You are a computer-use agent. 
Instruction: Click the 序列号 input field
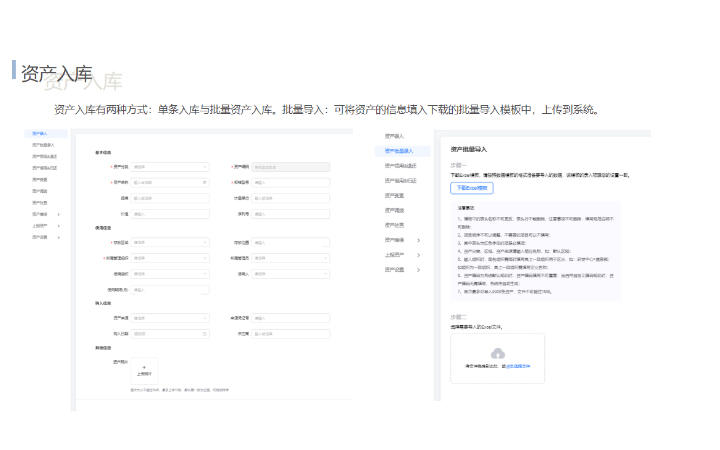290,213
